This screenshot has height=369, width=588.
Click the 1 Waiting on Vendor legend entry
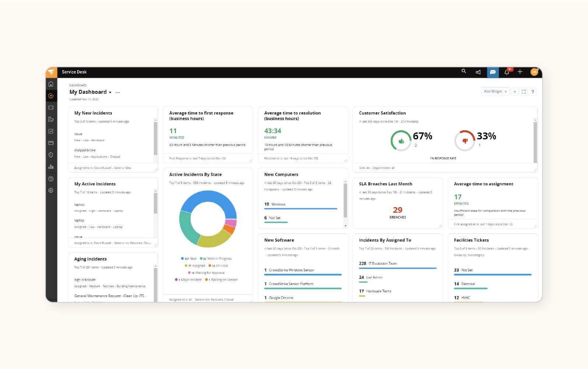click(x=221, y=280)
